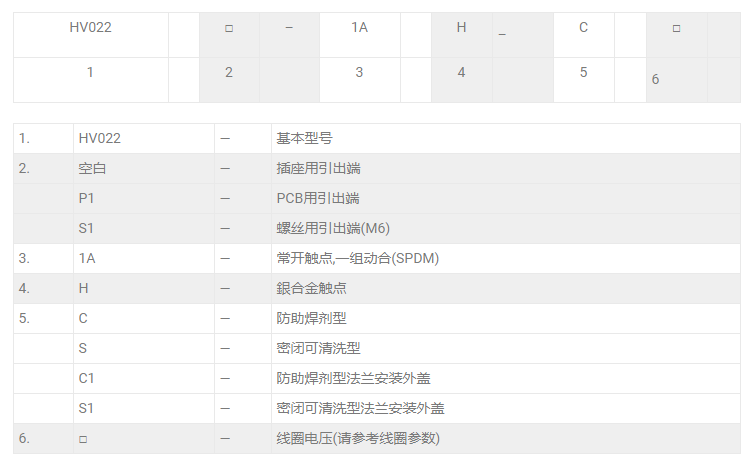Select the number 3 cell in the top table
The height and width of the screenshot is (464, 750).
click(x=359, y=72)
